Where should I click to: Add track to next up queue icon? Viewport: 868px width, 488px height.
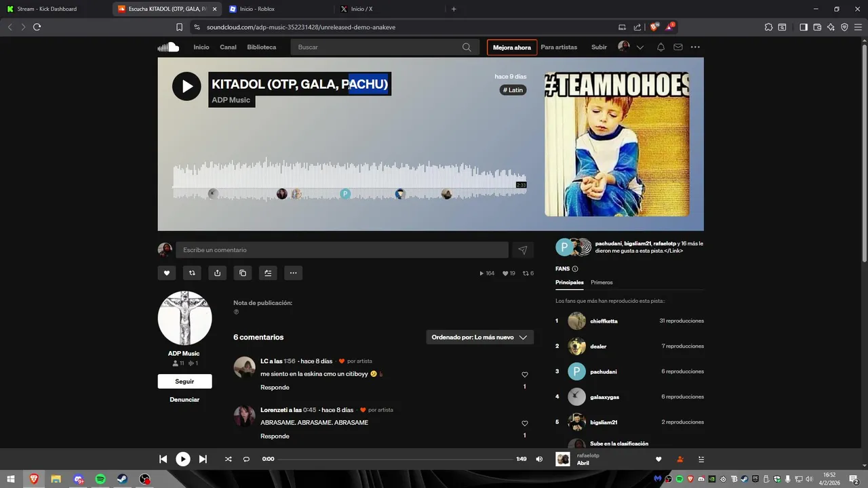pyautogui.click(x=268, y=273)
